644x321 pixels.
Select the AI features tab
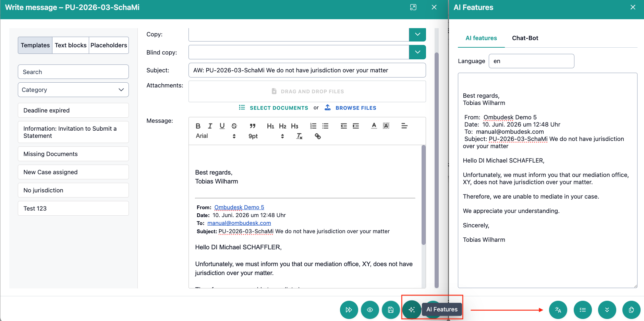click(481, 38)
